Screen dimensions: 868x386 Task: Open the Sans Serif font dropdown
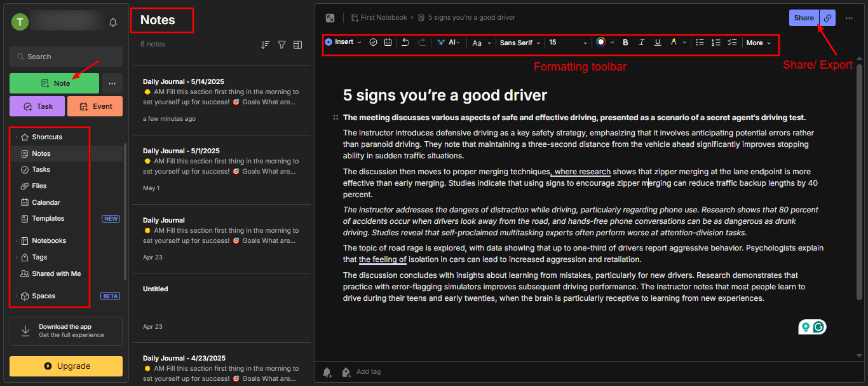(x=520, y=43)
